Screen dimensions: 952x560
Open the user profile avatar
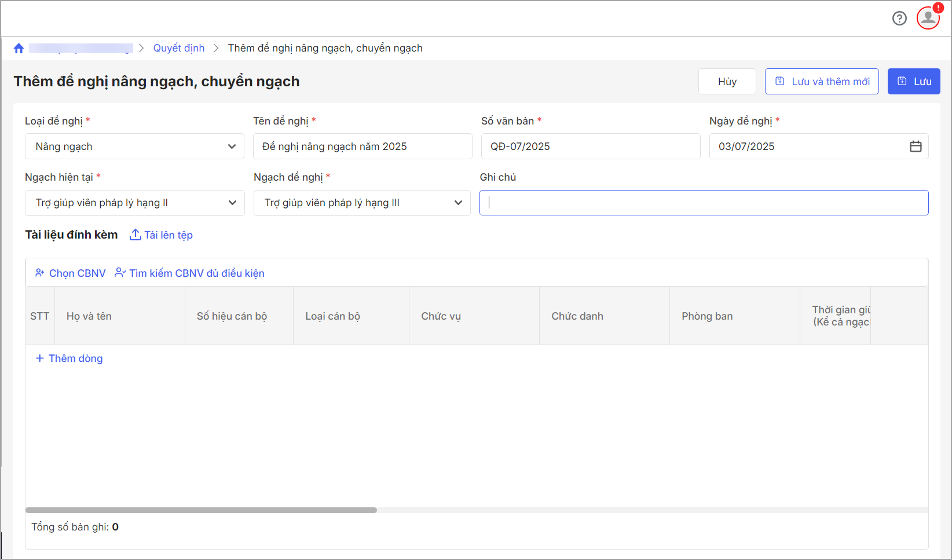pyautogui.click(x=928, y=18)
